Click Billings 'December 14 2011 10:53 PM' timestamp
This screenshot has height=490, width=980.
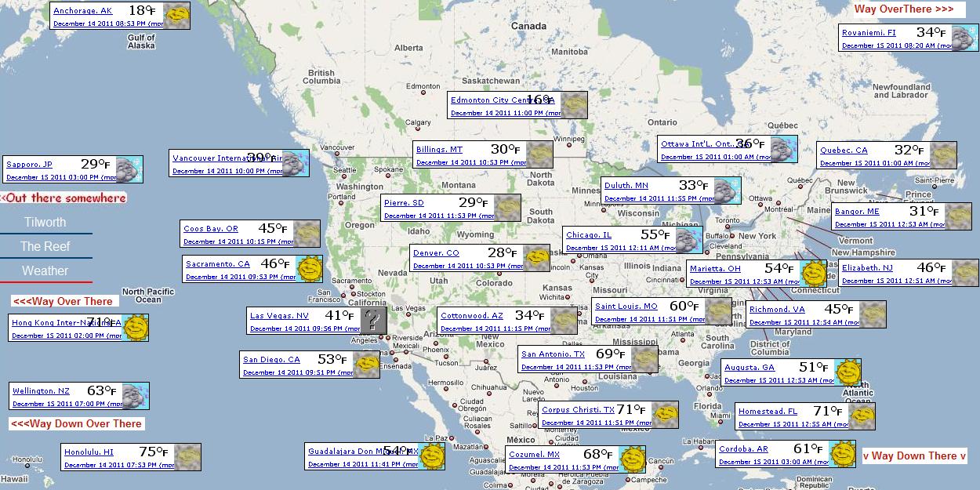click(470, 163)
